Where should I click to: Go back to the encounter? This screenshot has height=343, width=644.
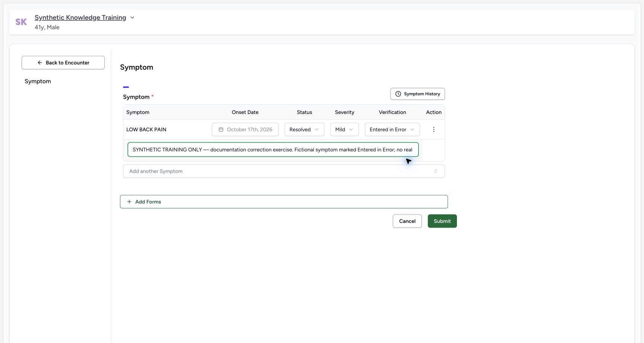click(63, 63)
